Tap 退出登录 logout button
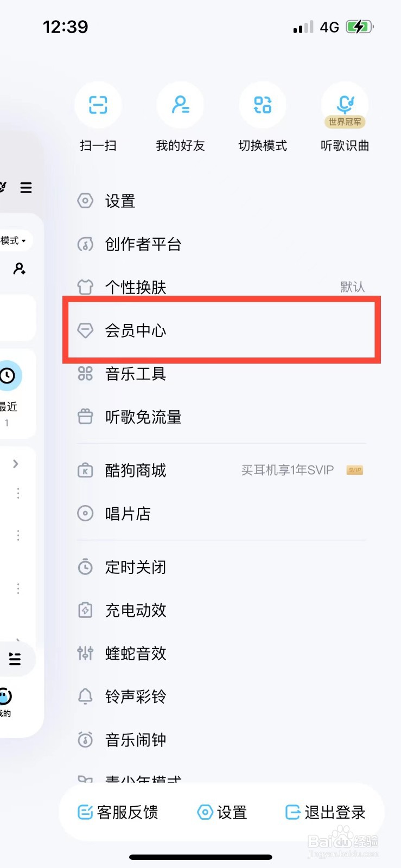This screenshot has width=401, height=868. coord(326,812)
